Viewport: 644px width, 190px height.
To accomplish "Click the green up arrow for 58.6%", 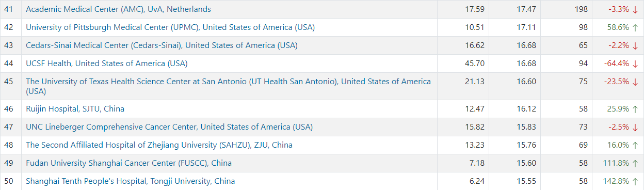I will coord(635,27).
